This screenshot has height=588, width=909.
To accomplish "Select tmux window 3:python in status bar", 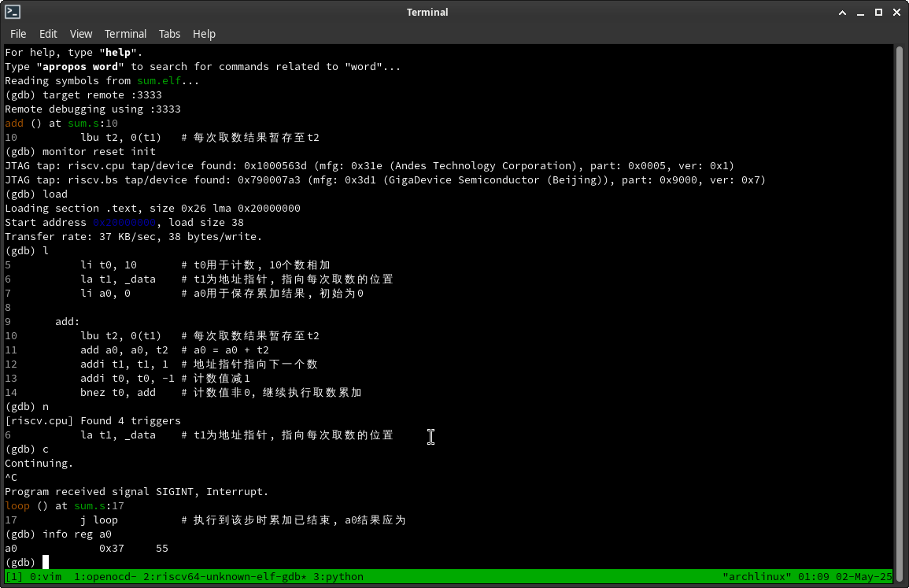I will pyautogui.click(x=338, y=577).
